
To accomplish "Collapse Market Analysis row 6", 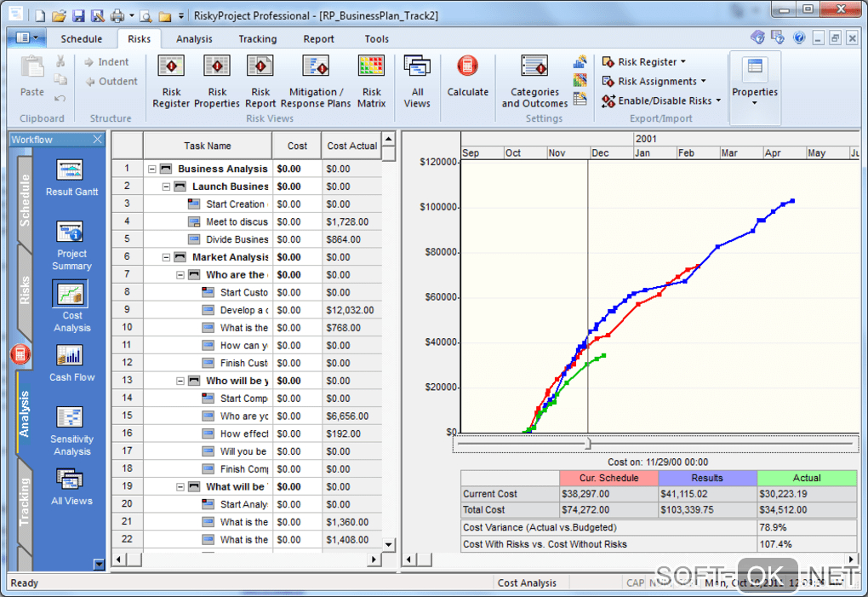I will (166, 257).
